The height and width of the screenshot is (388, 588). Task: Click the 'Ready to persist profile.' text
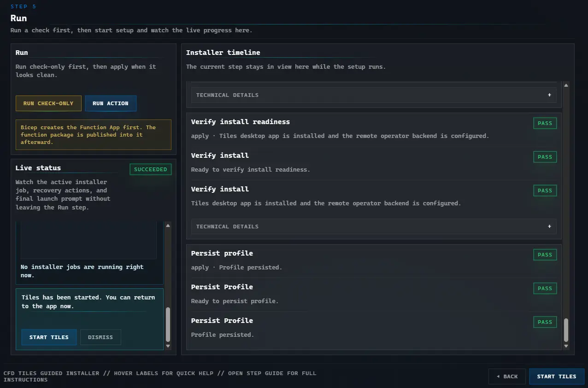[235, 301]
